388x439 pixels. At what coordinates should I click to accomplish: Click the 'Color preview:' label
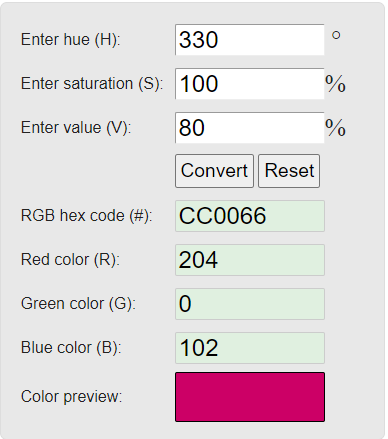click(72, 397)
